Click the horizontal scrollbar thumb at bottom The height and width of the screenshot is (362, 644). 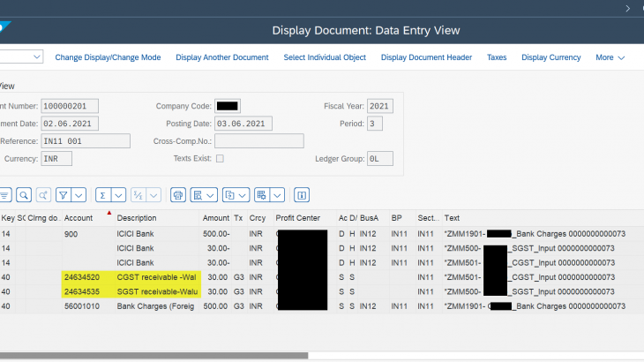pyautogui.click(x=154, y=356)
